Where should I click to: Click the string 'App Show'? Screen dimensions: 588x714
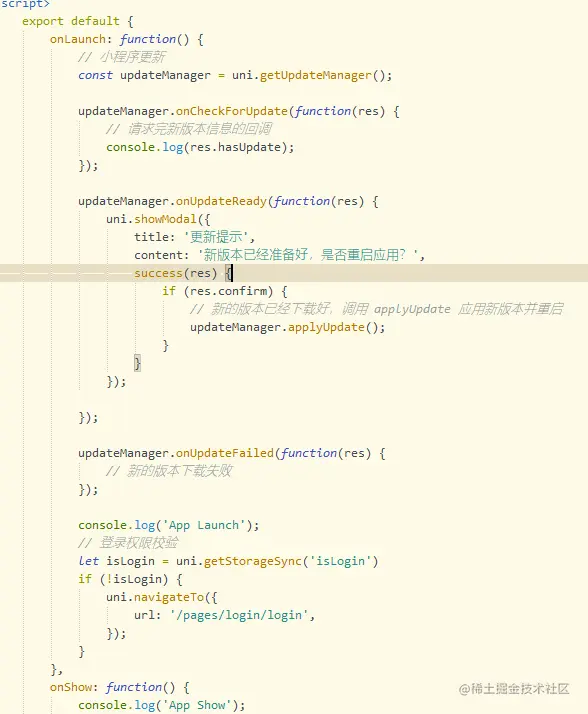pyautogui.click(x=197, y=705)
